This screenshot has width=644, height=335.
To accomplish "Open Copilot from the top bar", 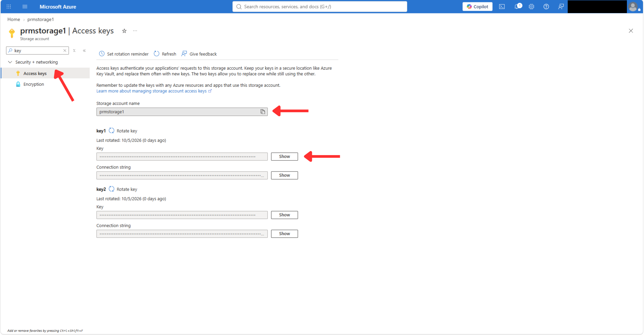I will [477, 7].
